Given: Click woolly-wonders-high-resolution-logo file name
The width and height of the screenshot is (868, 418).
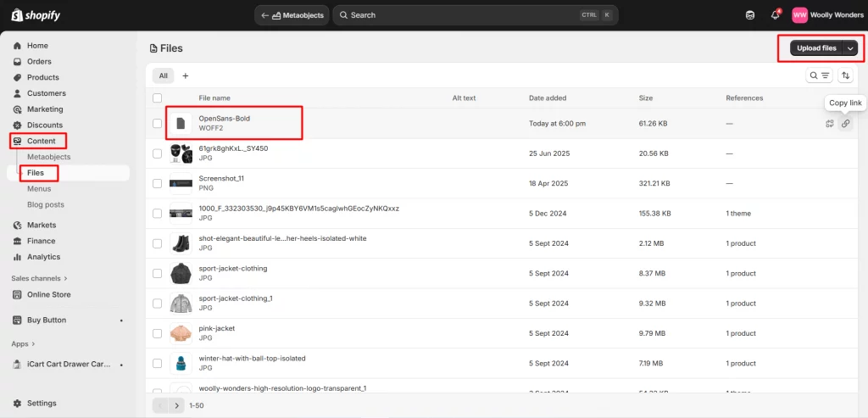Looking at the screenshot, I should click(x=282, y=388).
